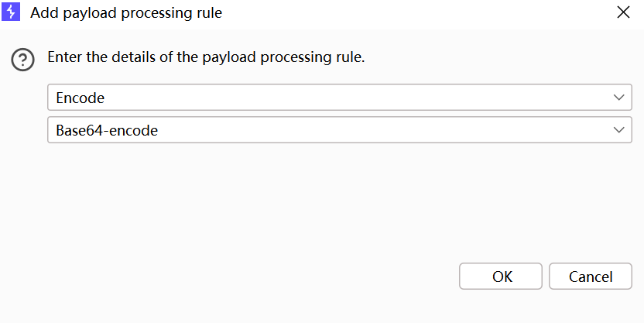The image size is (644, 323).
Task: Click the chevron beside the Base64-encode selection
Action: pyautogui.click(x=618, y=130)
